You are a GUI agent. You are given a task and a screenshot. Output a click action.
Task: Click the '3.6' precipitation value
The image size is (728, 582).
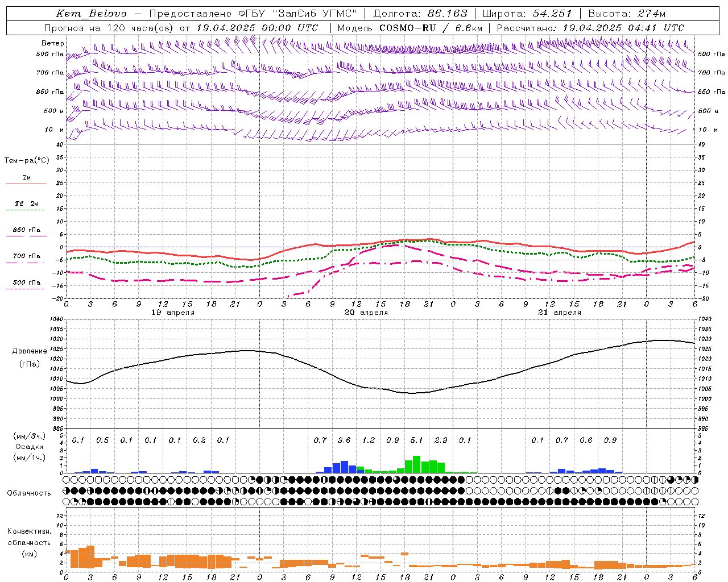pos(344,440)
